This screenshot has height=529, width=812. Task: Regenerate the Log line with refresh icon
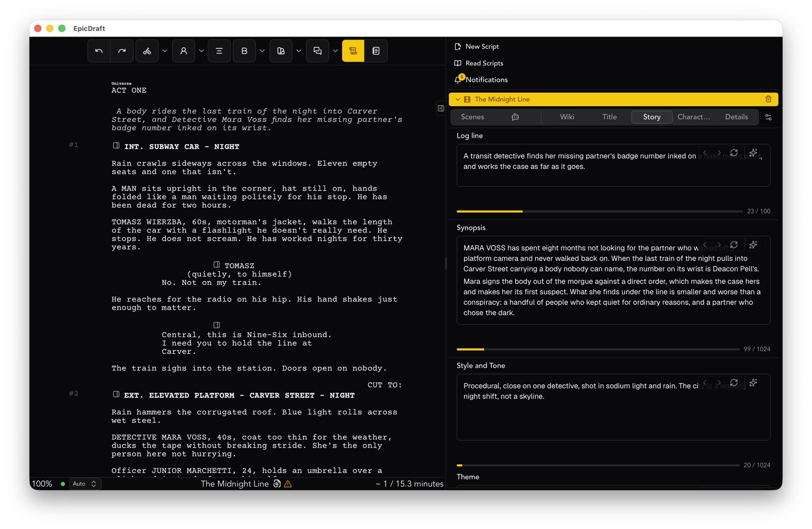[x=734, y=153]
